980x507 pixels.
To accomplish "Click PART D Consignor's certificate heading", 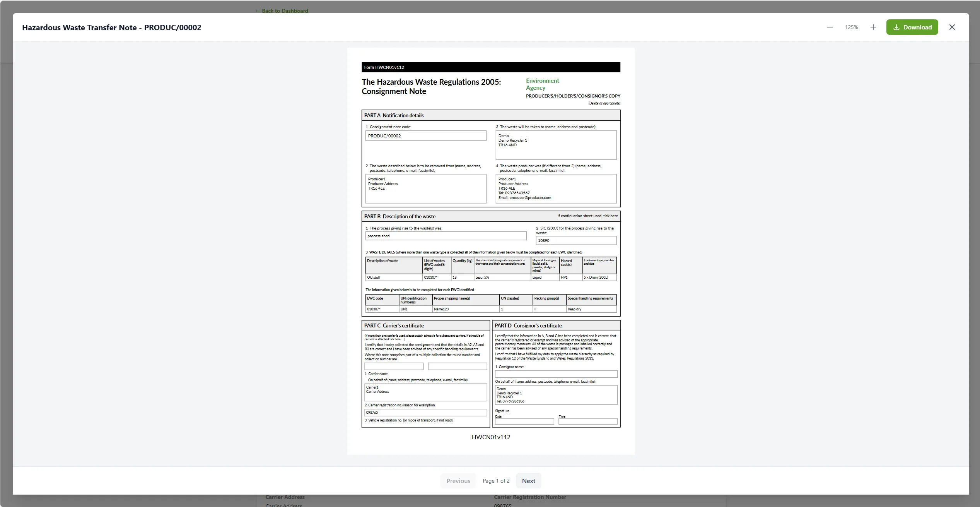I will 528,325.
